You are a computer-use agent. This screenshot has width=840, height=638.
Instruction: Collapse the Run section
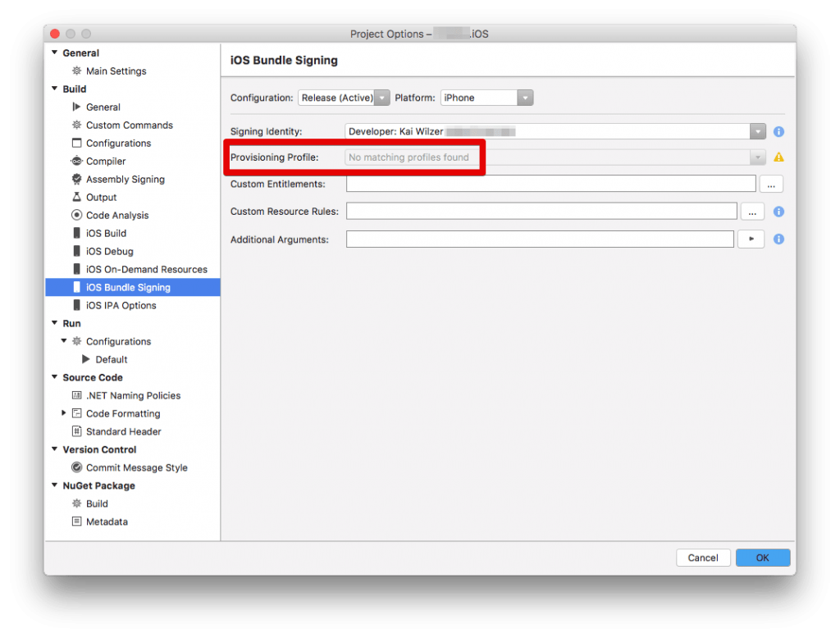pyautogui.click(x=55, y=323)
